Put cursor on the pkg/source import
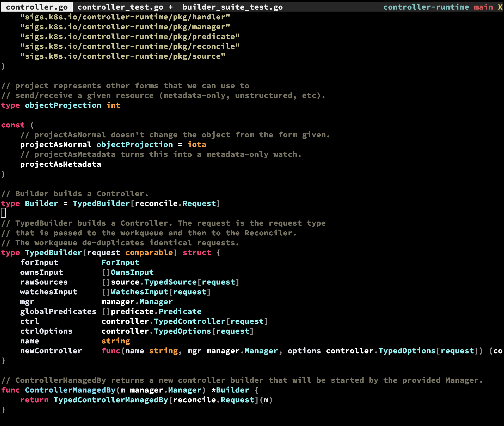 [x=123, y=56]
